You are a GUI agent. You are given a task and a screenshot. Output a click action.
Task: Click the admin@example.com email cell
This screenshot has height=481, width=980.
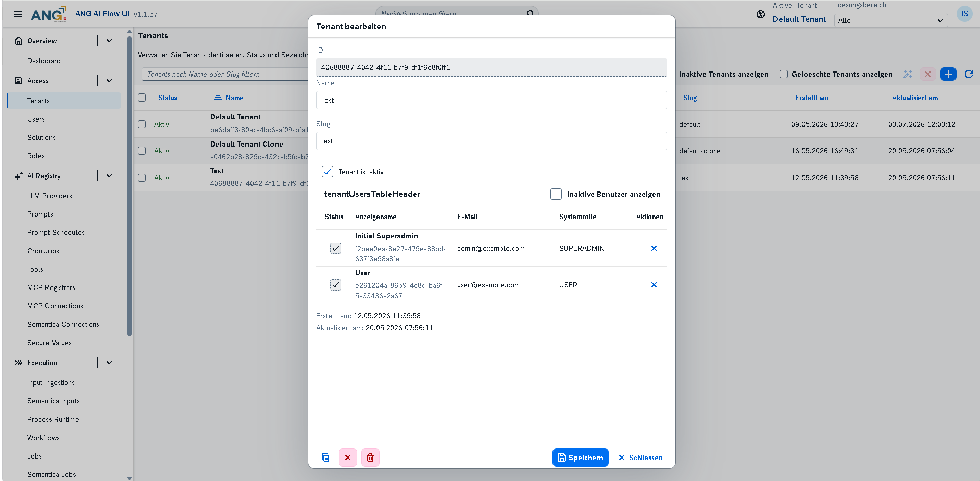(x=491, y=248)
